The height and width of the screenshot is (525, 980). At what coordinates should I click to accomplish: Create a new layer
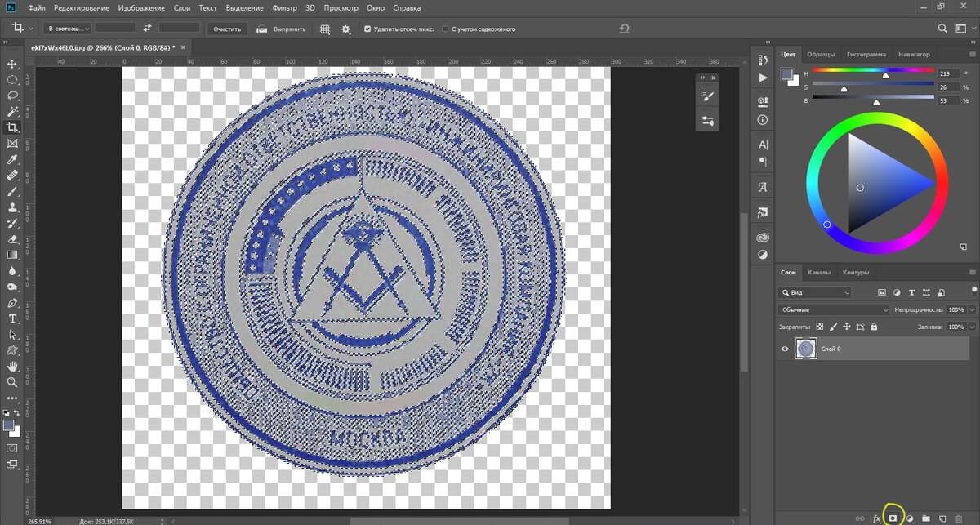(942, 518)
